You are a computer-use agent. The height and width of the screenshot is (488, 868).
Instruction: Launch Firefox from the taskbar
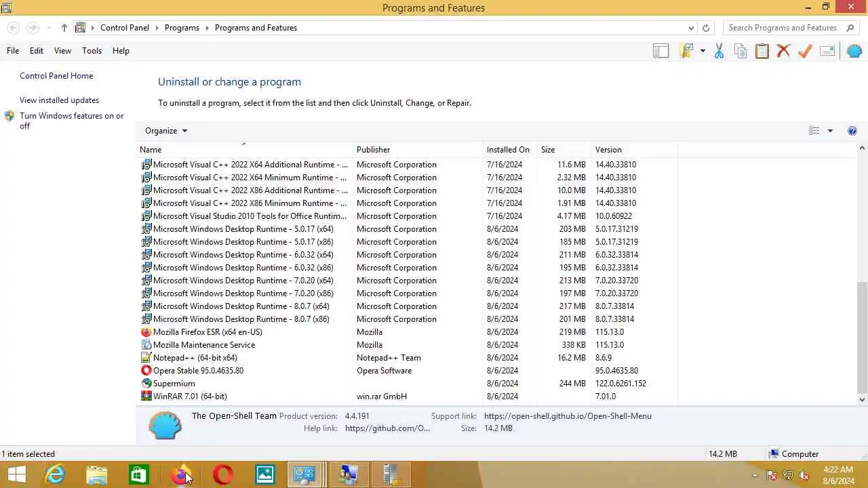[x=180, y=474]
